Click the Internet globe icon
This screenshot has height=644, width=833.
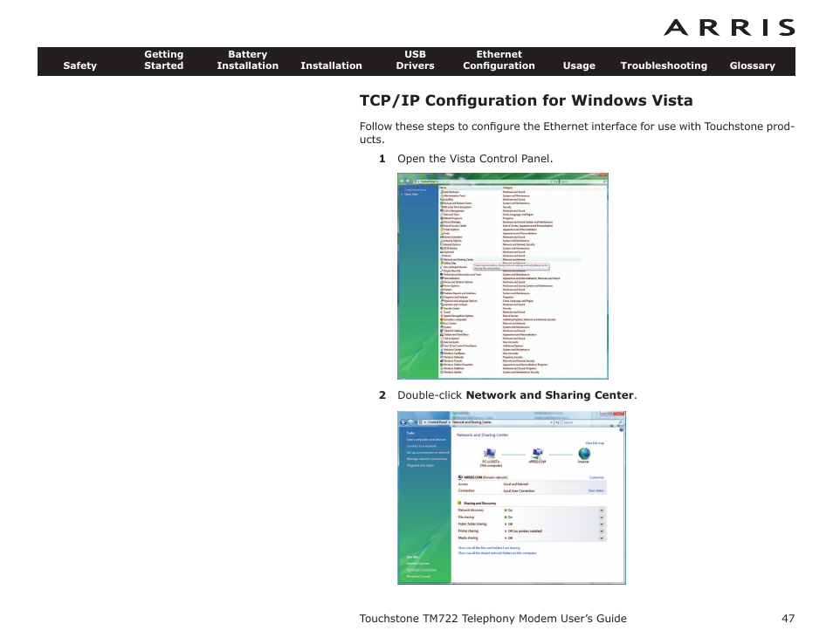584,454
